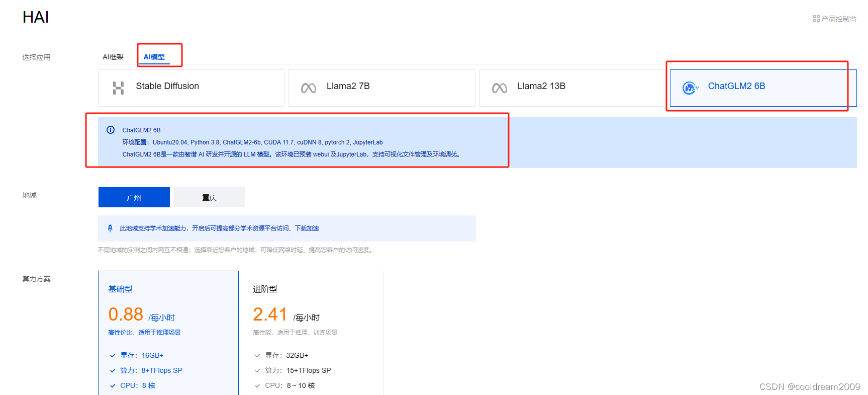Choose the 重庆 region button
This screenshot has height=395, width=868.
(210, 197)
